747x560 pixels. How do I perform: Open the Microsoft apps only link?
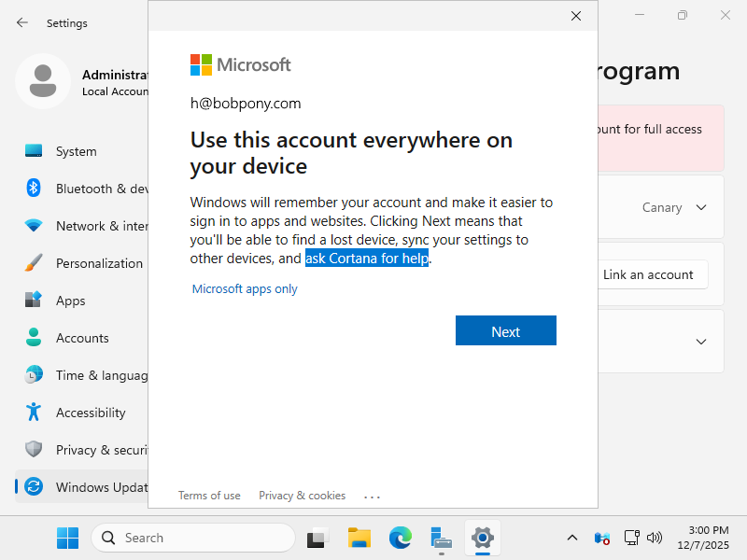[245, 288]
